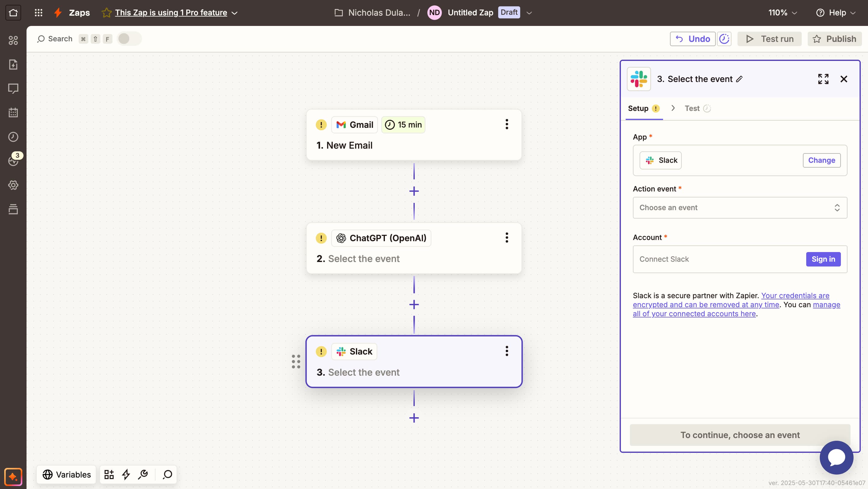Click the Gmail app chip

(x=354, y=125)
